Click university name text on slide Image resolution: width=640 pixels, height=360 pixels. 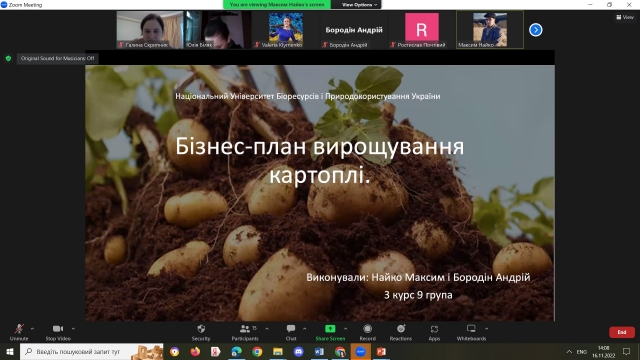(308, 96)
